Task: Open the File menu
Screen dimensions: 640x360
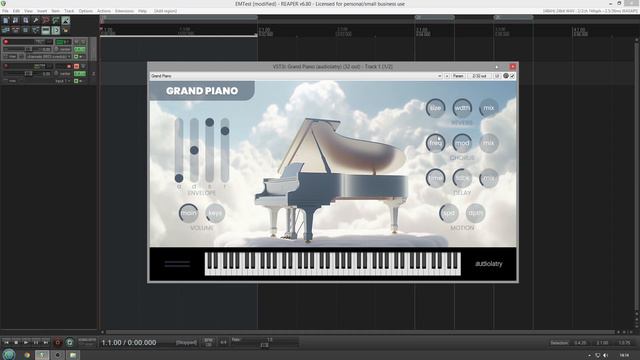Action: click(x=5, y=11)
